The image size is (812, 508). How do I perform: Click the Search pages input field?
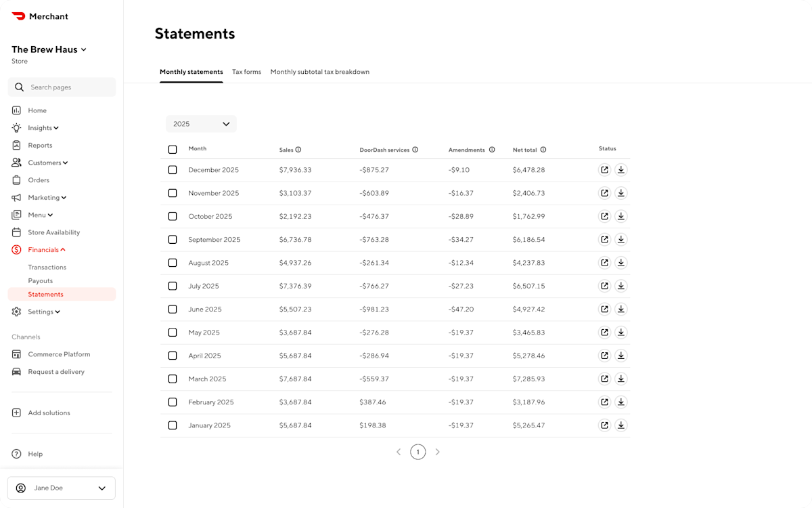tap(62, 87)
